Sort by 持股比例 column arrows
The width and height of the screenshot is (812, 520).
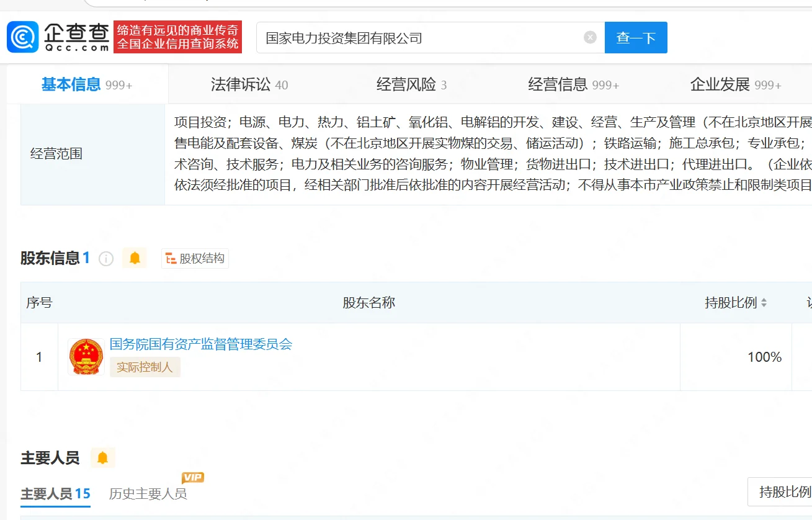(x=764, y=303)
